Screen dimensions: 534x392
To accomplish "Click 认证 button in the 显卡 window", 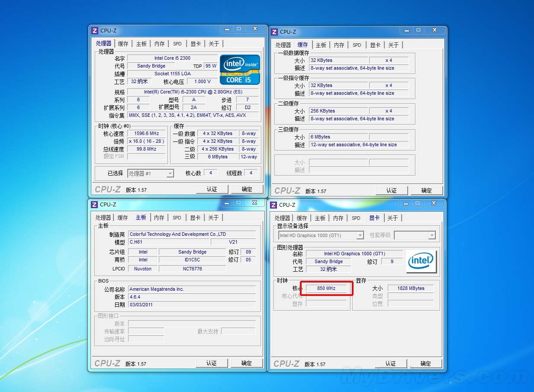I will click(391, 363).
